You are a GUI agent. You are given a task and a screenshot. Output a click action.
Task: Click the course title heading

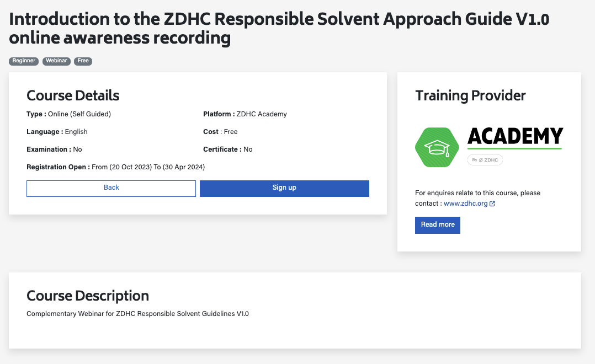pos(279,29)
